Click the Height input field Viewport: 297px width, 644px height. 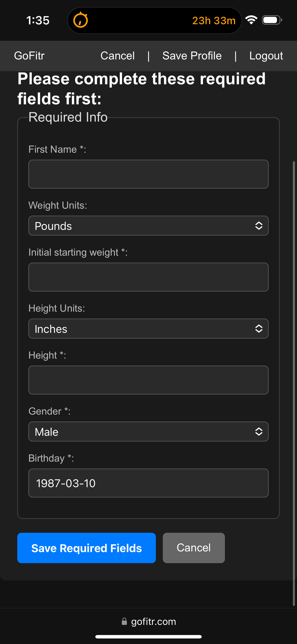(x=148, y=380)
